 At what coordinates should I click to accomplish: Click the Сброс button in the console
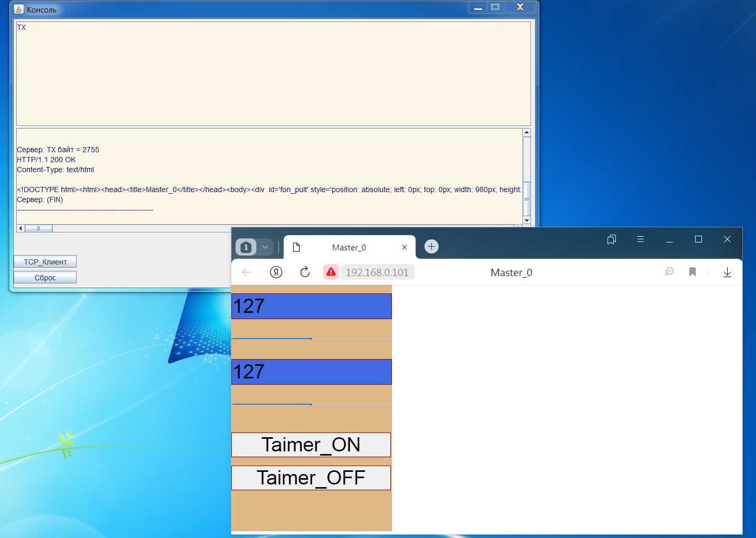click(x=45, y=277)
